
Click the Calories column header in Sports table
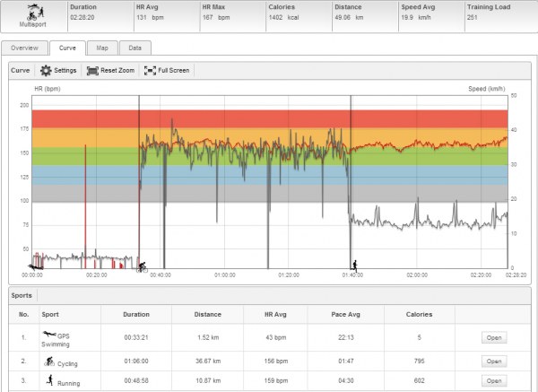[x=419, y=315]
